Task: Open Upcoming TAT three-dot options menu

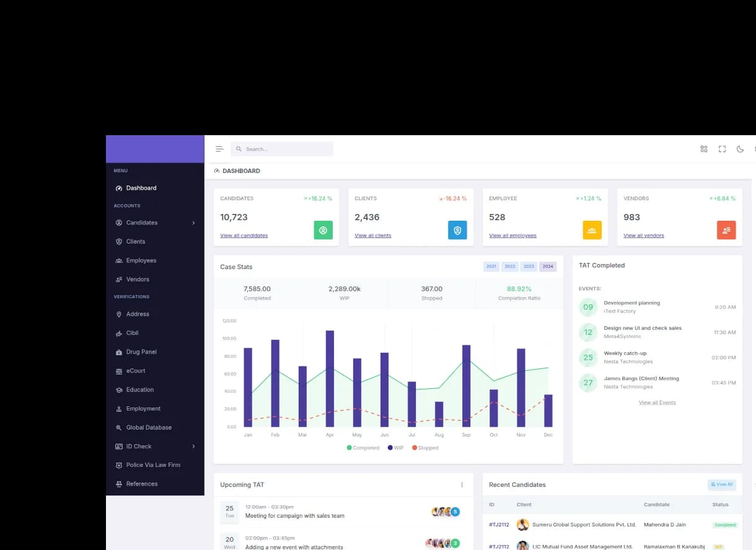Action: (x=462, y=485)
